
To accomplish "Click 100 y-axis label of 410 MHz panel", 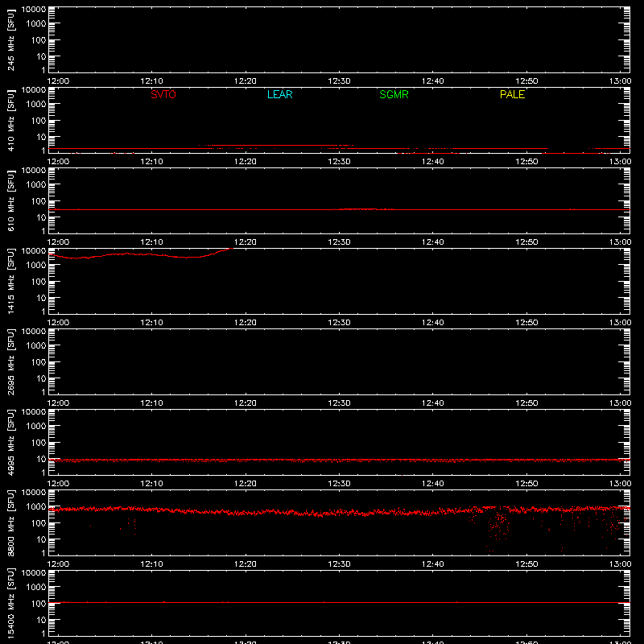I will point(39,121).
